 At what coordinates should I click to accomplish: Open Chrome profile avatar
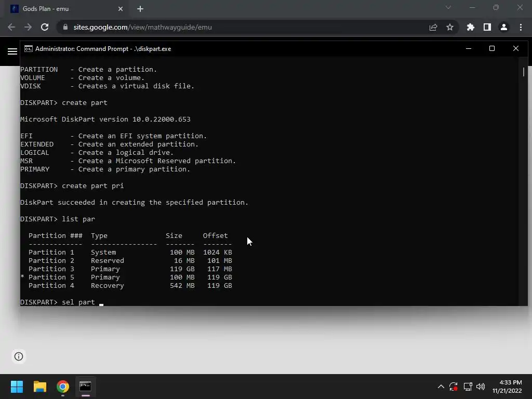tap(504, 27)
